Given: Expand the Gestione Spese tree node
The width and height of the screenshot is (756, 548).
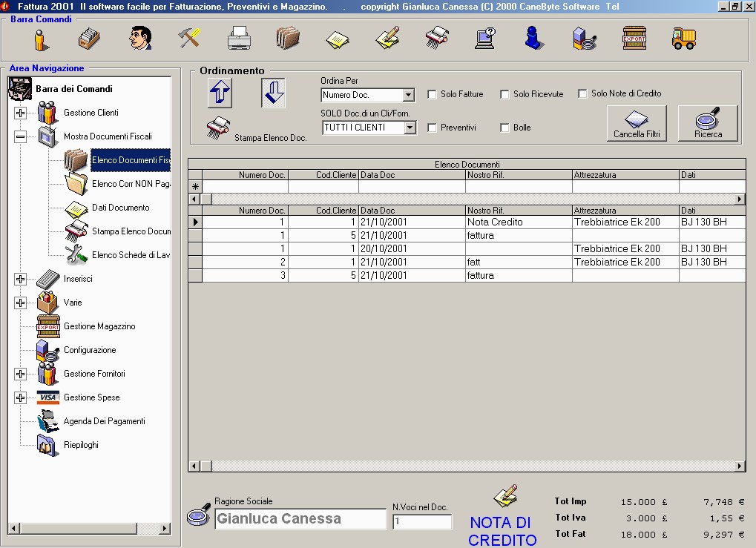Looking at the screenshot, I should (x=20, y=397).
